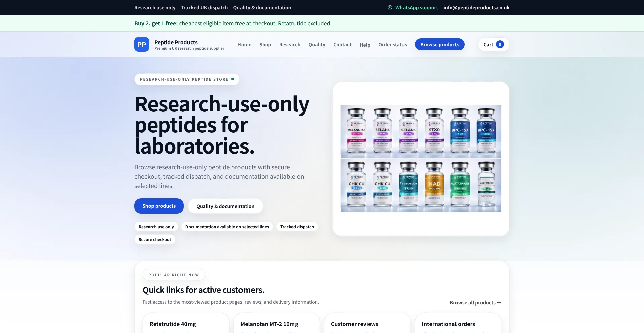Open the International orders card
The height and width of the screenshot is (333, 644).
click(458, 323)
